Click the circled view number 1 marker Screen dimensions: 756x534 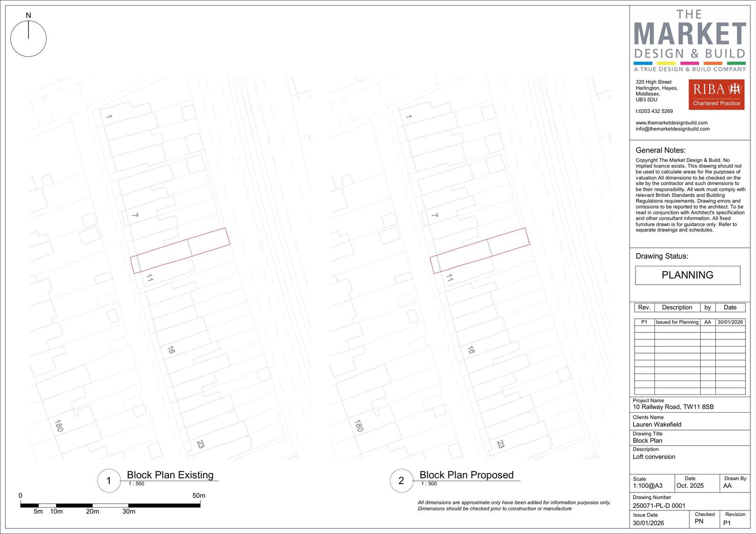(109, 481)
